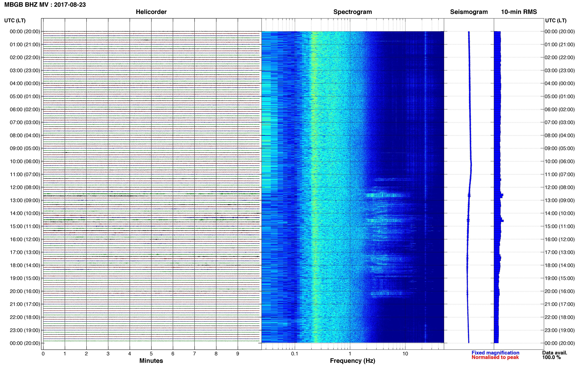Screen dimensions: 588x368
Task: Click left time label '19:00 (15:00)'
Action: (25, 278)
